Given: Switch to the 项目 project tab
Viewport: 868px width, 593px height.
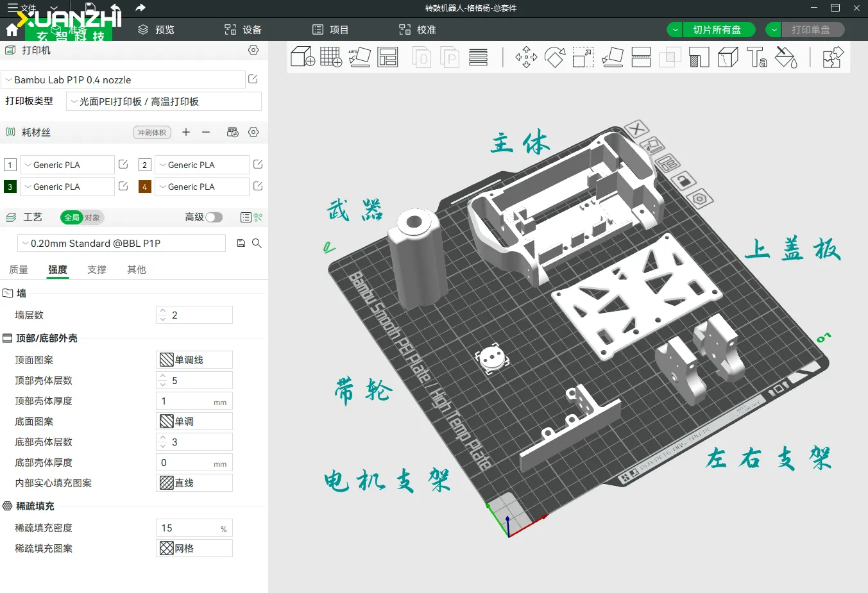Looking at the screenshot, I should coord(330,29).
